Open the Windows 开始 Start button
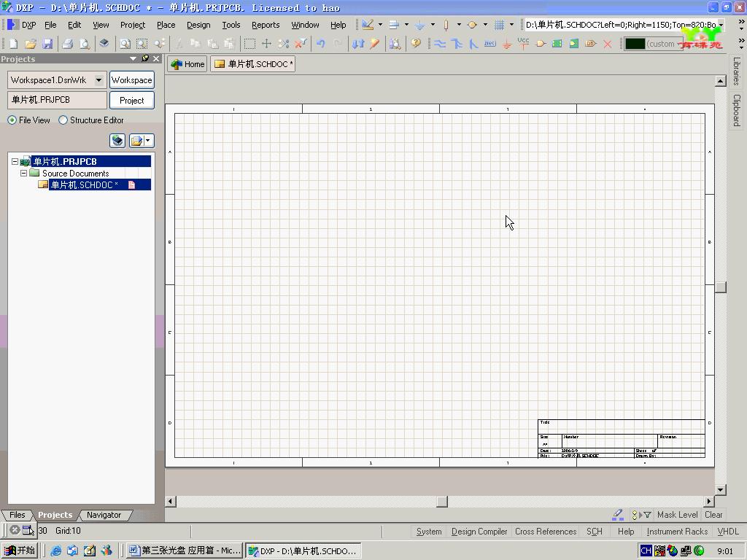Image resolution: width=747 pixels, height=560 pixels. pyautogui.click(x=19, y=551)
